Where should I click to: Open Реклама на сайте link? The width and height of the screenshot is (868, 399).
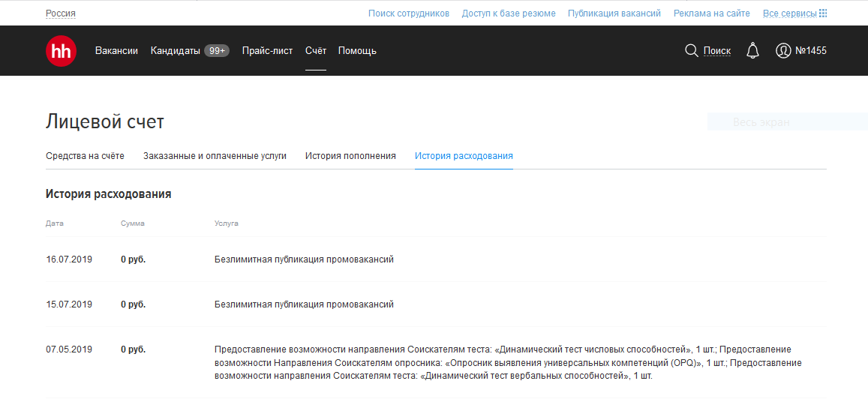712,13
